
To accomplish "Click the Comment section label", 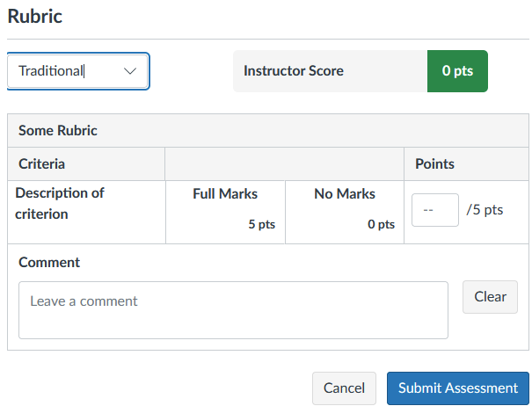I will click(49, 262).
